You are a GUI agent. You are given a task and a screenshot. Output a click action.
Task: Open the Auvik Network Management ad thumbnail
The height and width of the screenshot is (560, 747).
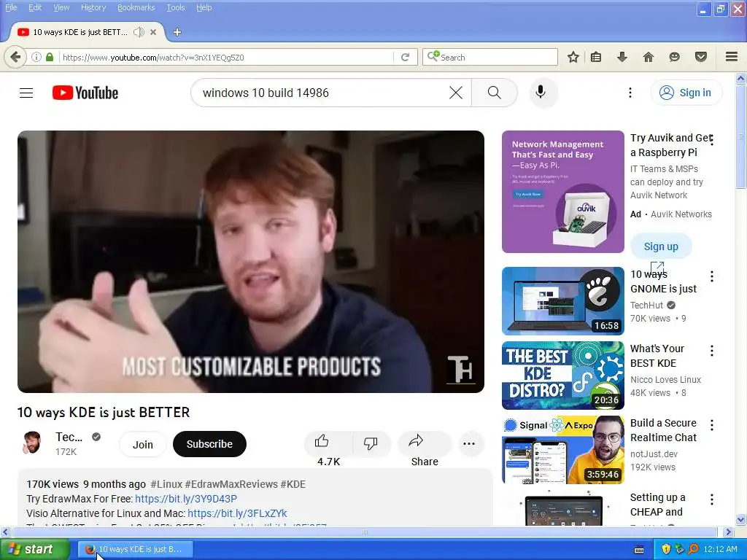pyautogui.click(x=562, y=192)
